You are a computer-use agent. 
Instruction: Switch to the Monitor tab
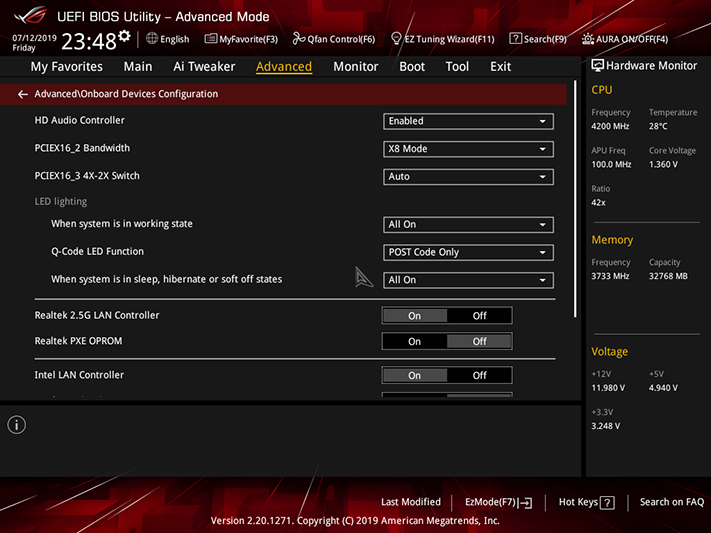coord(356,67)
